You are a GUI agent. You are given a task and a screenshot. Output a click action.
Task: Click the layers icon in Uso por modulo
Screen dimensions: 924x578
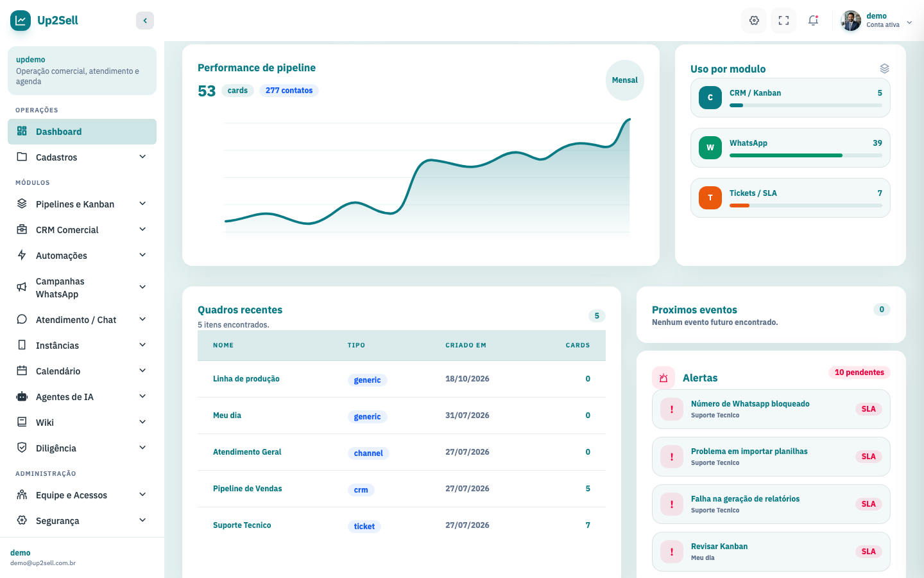(884, 69)
